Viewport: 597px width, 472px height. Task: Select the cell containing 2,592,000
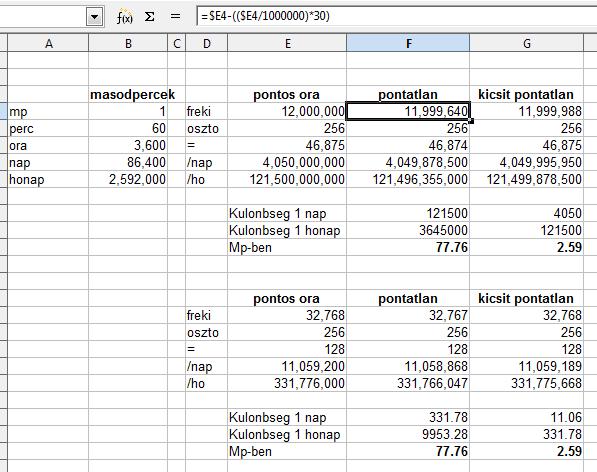click(128, 179)
